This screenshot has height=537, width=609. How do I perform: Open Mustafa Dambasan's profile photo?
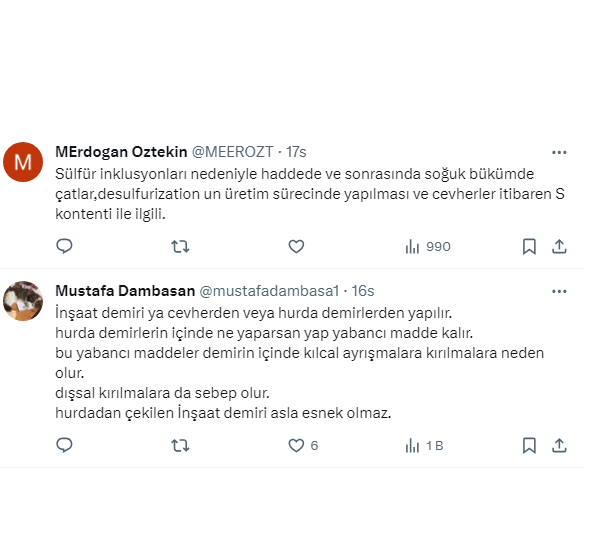(x=24, y=300)
